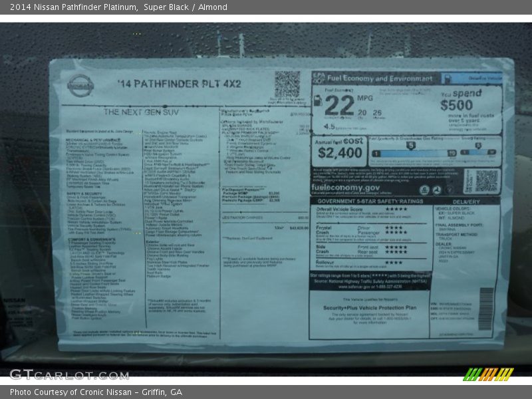Click the striped color logo in the corner

pos(488,374)
